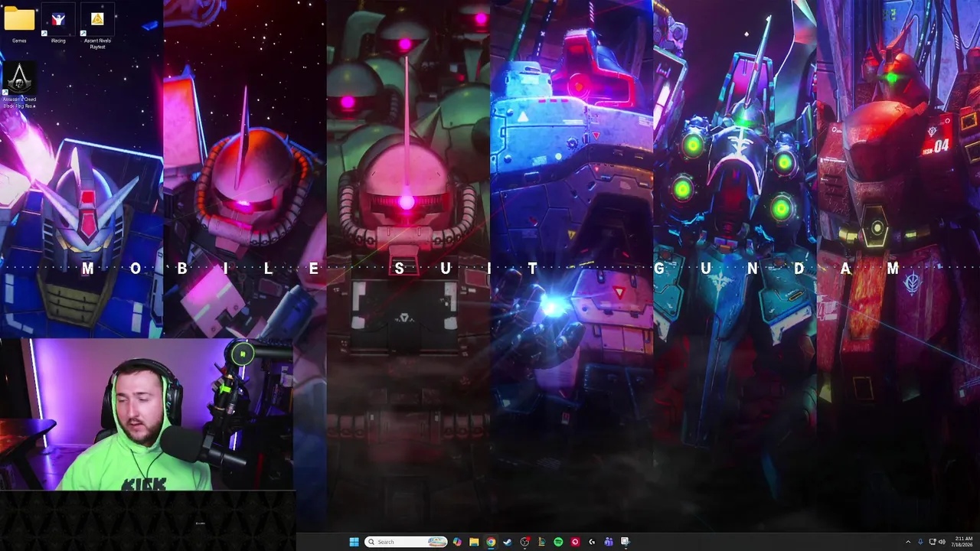The width and height of the screenshot is (980, 551).
Task: Open Steam from the taskbar
Action: click(507, 542)
